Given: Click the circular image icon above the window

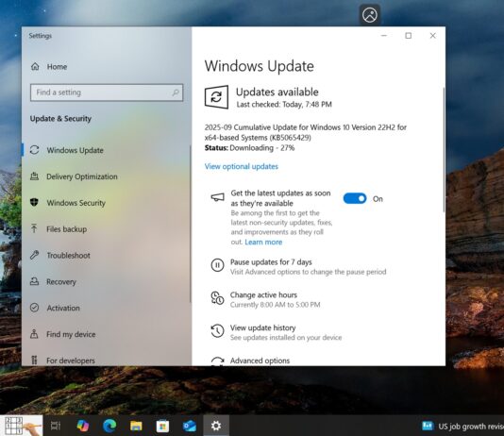Looking at the screenshot, I should [x=370, y=15].
